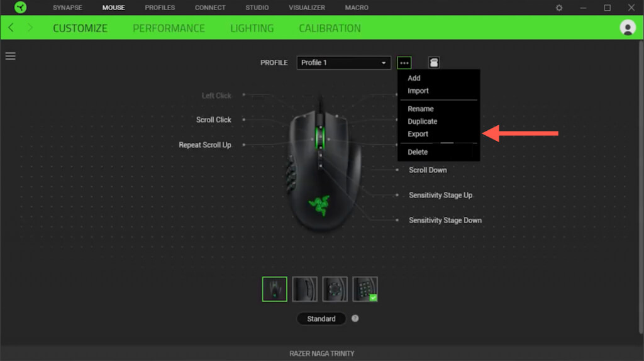This screenshot has height=361, width=644.
Task: Select the Repeat Scroll Up assignment
Action: (205, 145)
